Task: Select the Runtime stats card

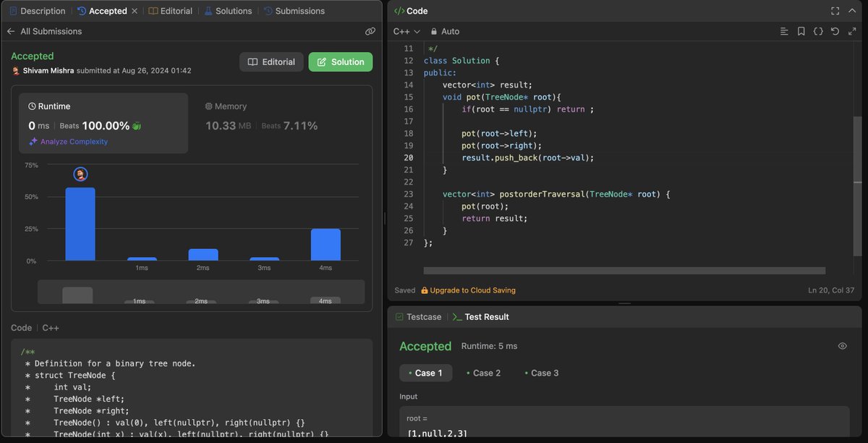Action: (x=103, y=123)
